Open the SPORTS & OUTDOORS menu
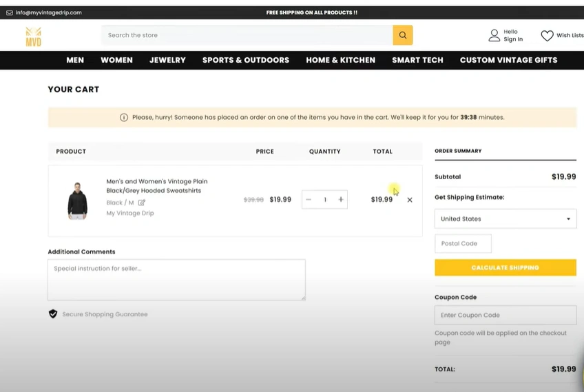 (246, 60)
